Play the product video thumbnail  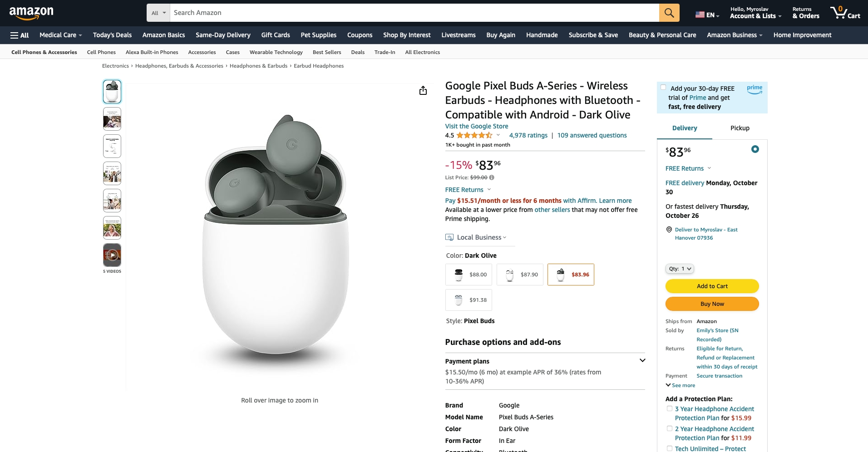[x=112, y=255]
